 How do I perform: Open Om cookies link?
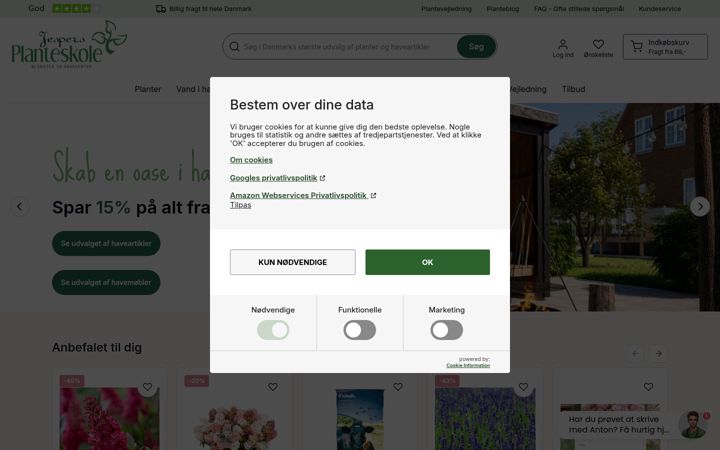(x=251, y=160)
